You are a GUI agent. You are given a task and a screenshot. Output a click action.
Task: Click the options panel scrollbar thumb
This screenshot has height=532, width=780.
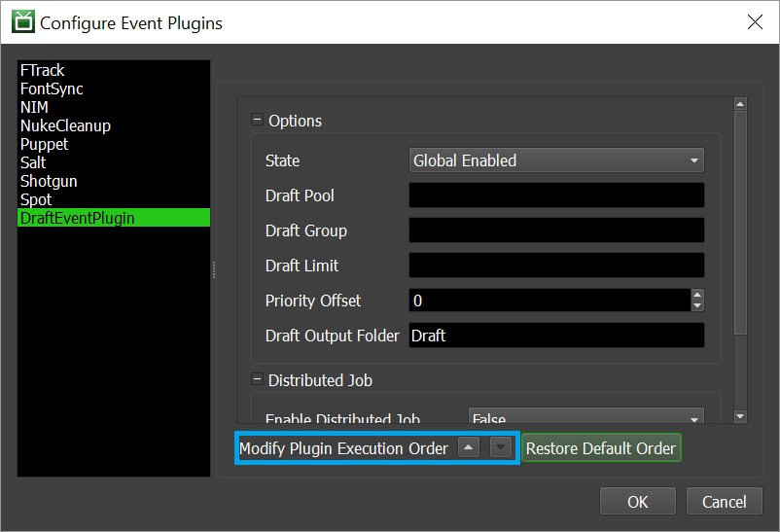740,223
